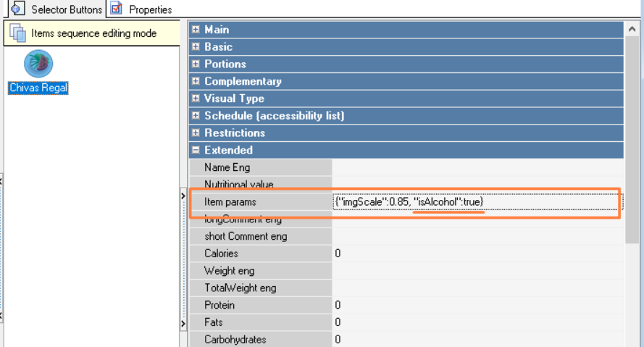Click the Items sequence editing mode label

coord(93,33)
